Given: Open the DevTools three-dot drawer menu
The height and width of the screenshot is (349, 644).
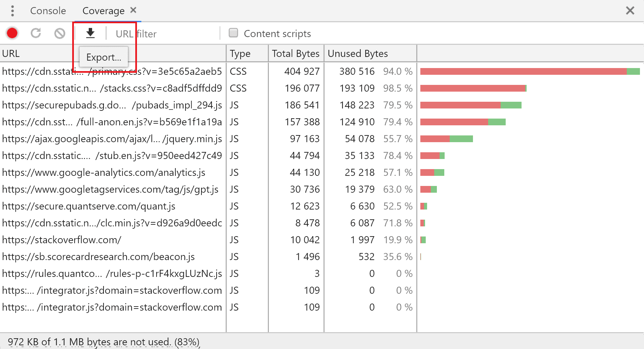Looking at the screenshot, I should tap(12, 11).
